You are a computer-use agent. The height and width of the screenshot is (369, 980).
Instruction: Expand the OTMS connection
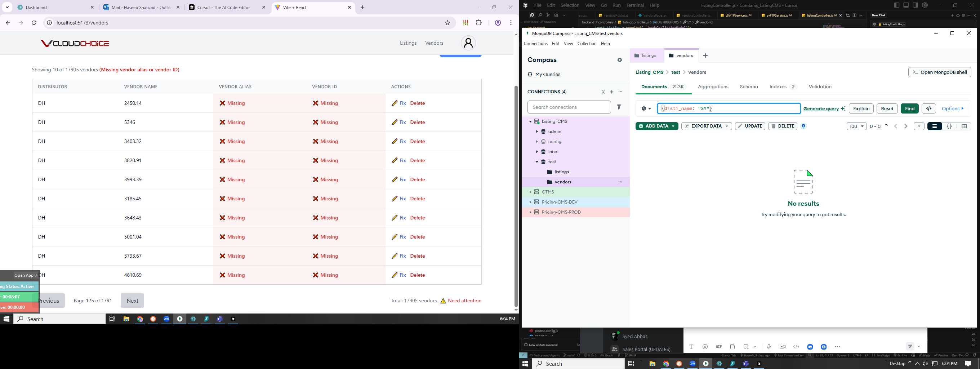[x=530, y=192]
